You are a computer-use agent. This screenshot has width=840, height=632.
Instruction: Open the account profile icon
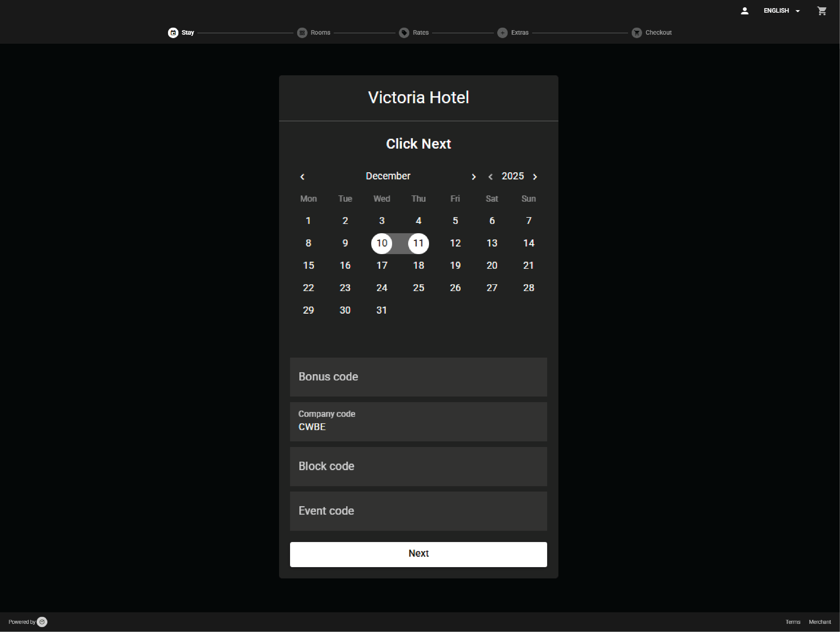(x=744, y=11)
